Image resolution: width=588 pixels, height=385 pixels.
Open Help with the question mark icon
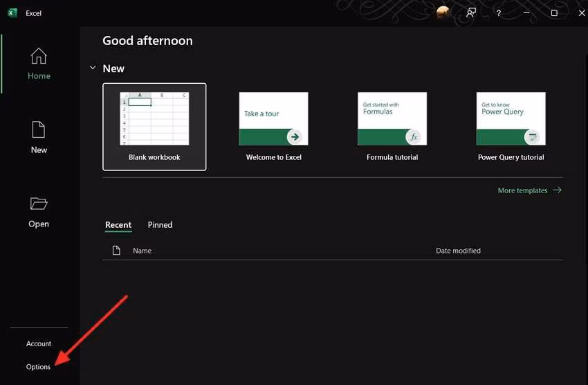498,13
